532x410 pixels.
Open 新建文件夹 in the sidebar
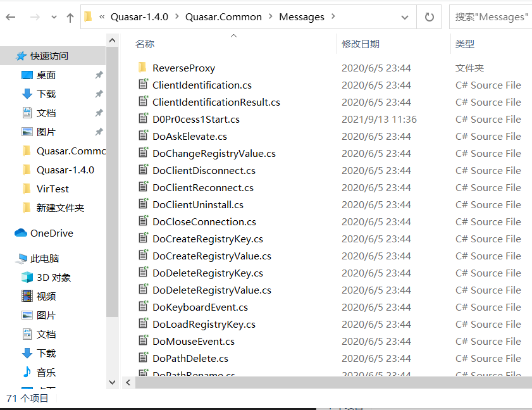[60, 208]
